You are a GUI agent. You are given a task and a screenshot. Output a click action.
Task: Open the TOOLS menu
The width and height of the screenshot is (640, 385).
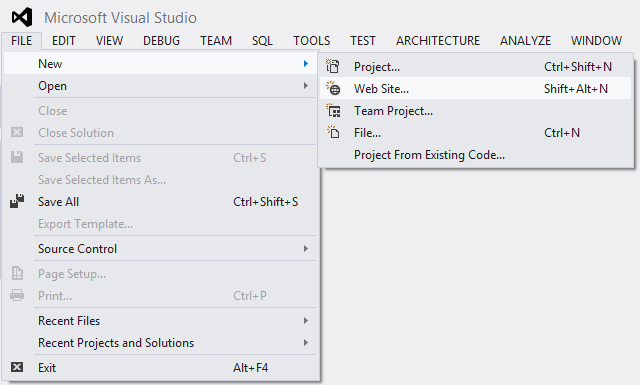311,41
